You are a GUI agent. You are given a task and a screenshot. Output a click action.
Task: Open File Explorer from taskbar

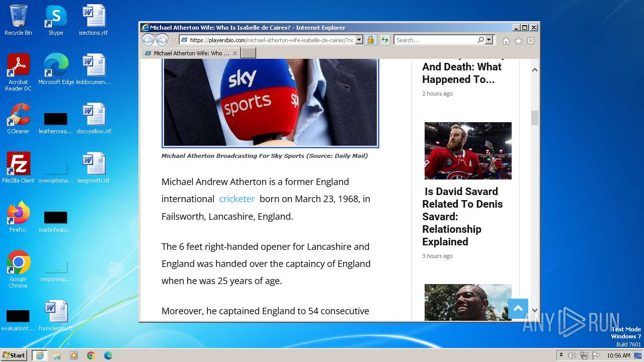57,355
